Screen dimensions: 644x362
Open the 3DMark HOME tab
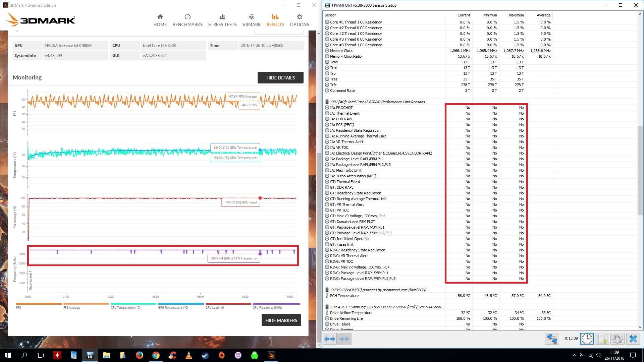coord(160,20)
